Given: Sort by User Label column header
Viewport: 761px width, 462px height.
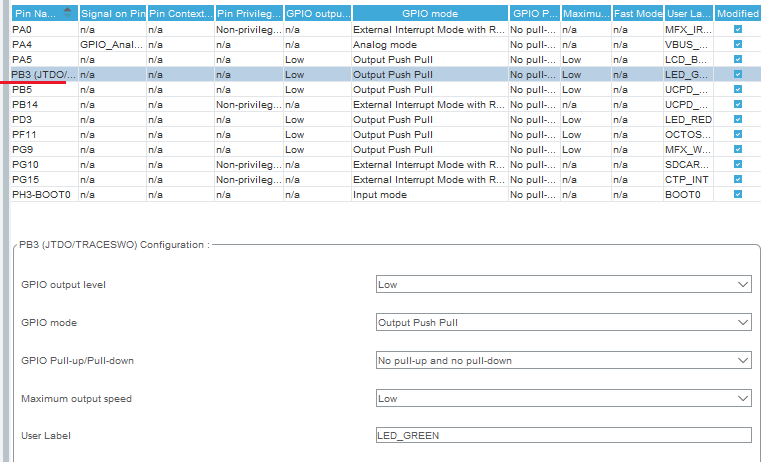Looking at the screenshot, I should click(x=689, y=14).
